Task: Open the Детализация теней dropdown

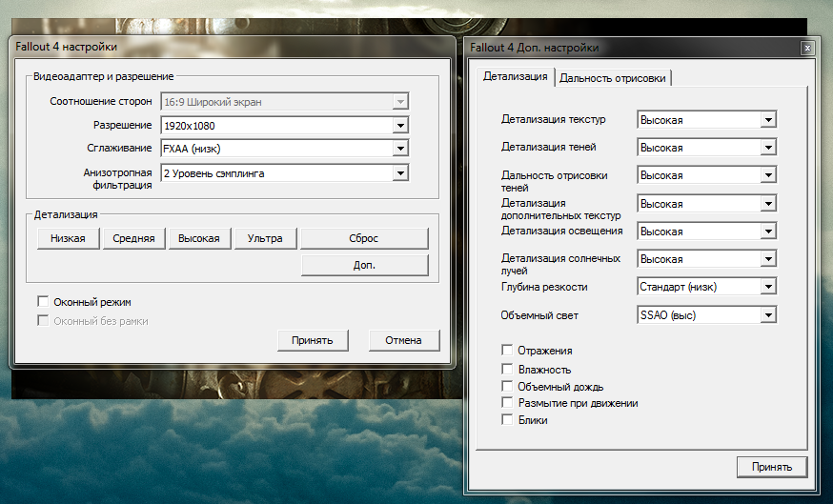Action: (x=768, y=148)
